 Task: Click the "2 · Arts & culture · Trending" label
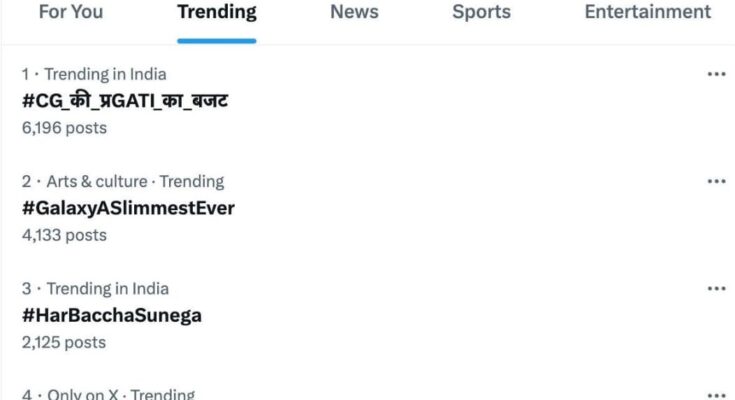[122, 181]
